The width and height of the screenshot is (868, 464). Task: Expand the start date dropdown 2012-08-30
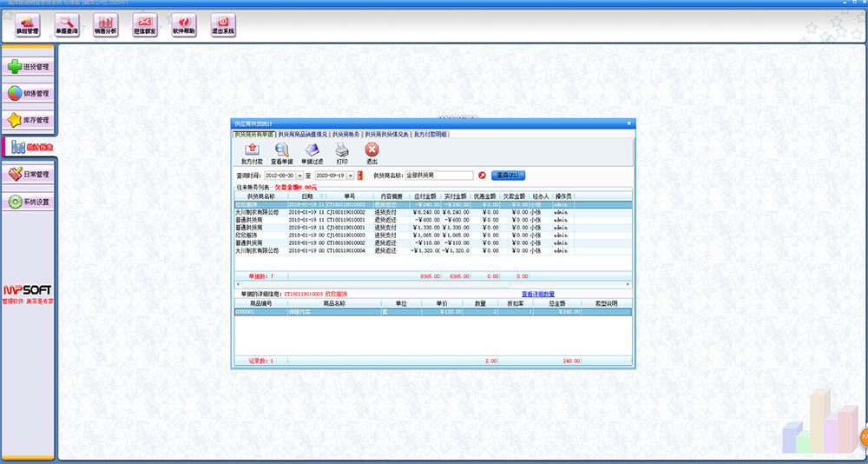tap(299, 176)
